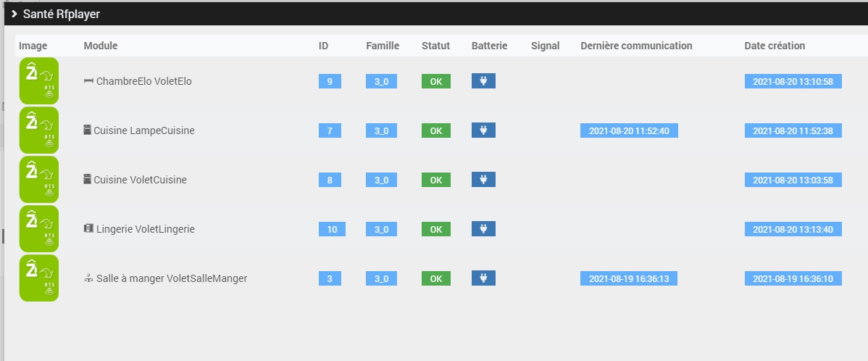This screenshot has width=868, height=361.
Task: Click the bed icon beside ChambreElo
Action: pos(89,81)
